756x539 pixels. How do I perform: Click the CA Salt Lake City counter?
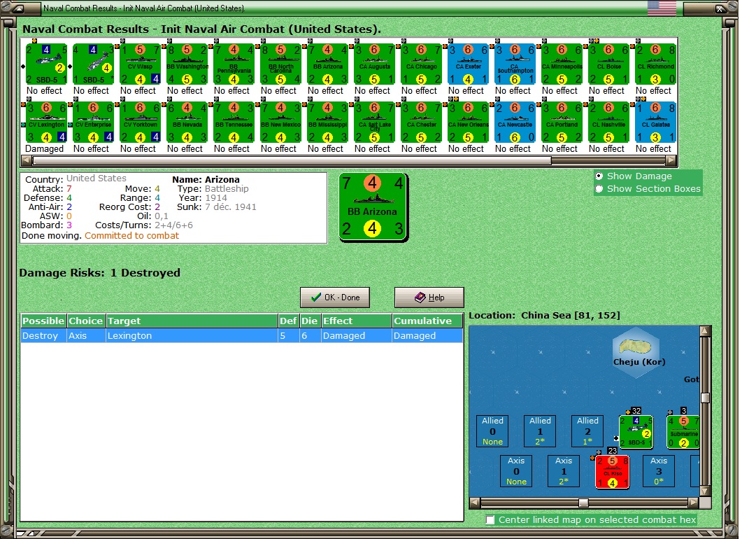pyautogui.click(x=373, y=122)
